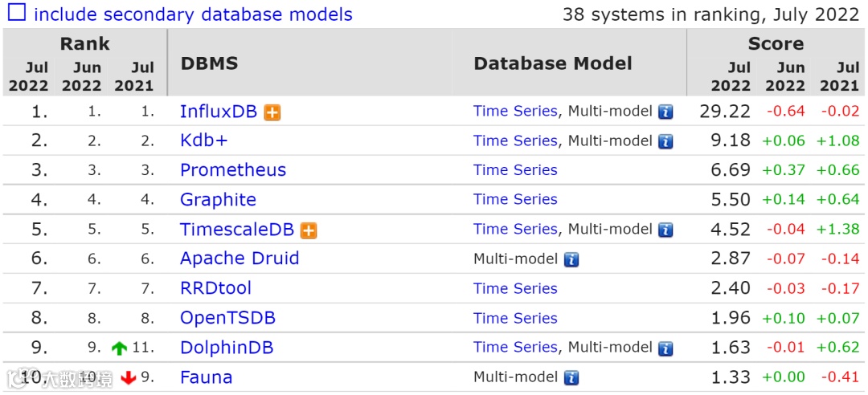
Task: Open the OpenTSDB link
Action: [227, 318]
